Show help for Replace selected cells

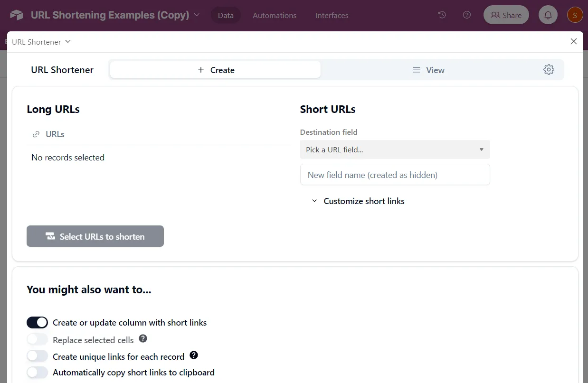coord(143,339)
